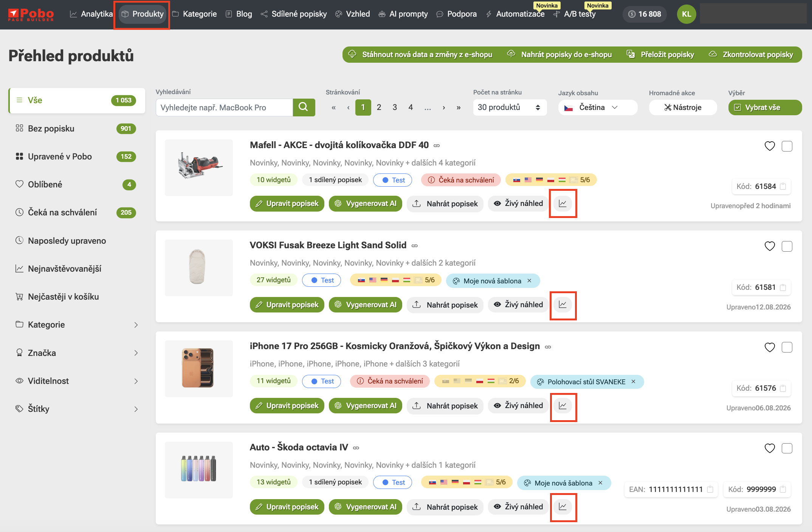Go to Kategorie in top navigation

194,14
